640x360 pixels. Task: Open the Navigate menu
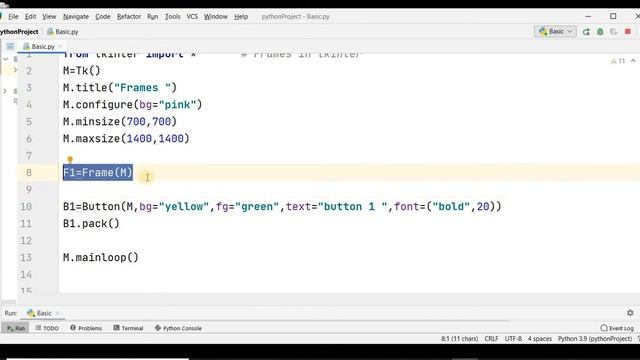[x=76, y=16]
